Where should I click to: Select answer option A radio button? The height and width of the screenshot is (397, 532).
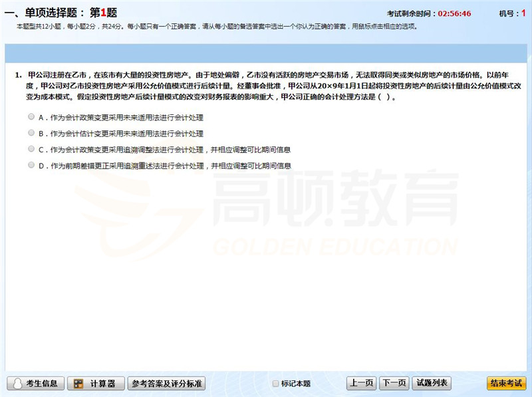coord(31,116)
